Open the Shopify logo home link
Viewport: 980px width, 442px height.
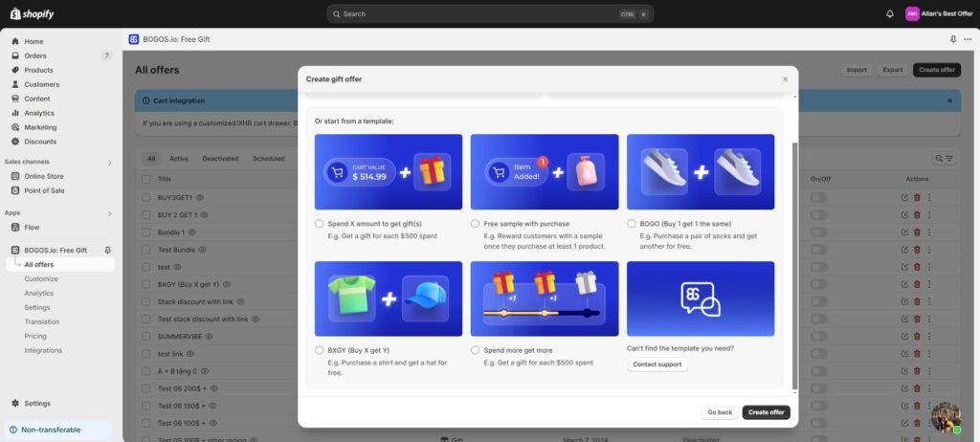point(32,14)
